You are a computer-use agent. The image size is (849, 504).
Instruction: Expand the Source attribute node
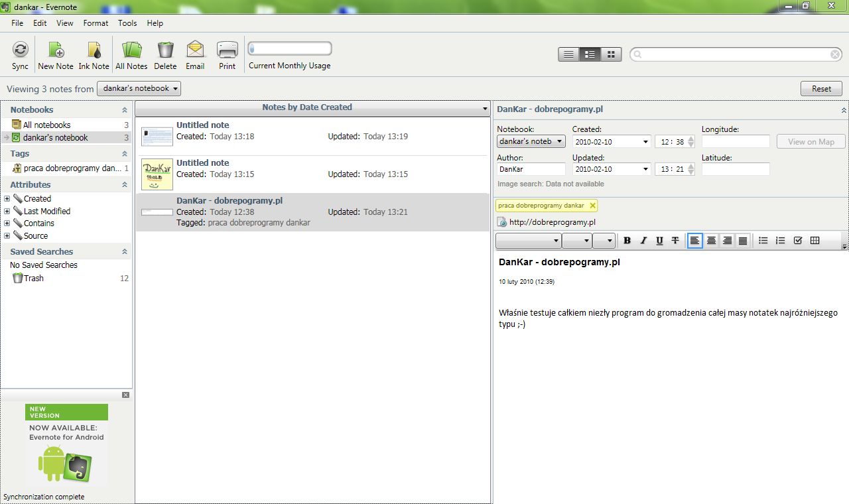tap(7, 235)
